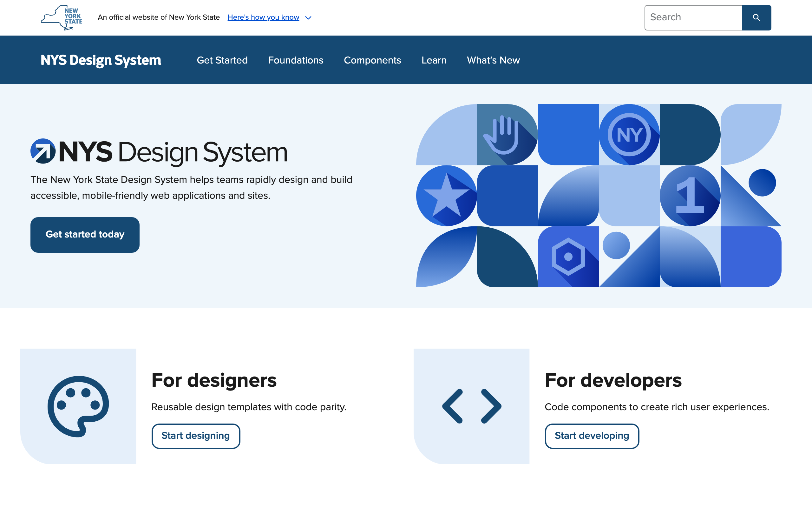Click 'Code components to create rich user experiences.' text
812x508 pixels.
coord(657,407)
